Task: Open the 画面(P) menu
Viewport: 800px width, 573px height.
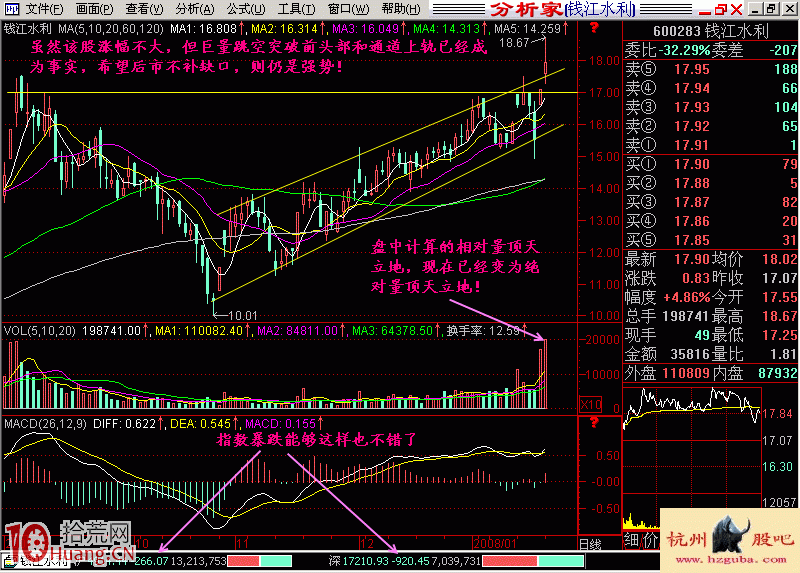Action: coord(94,9)
